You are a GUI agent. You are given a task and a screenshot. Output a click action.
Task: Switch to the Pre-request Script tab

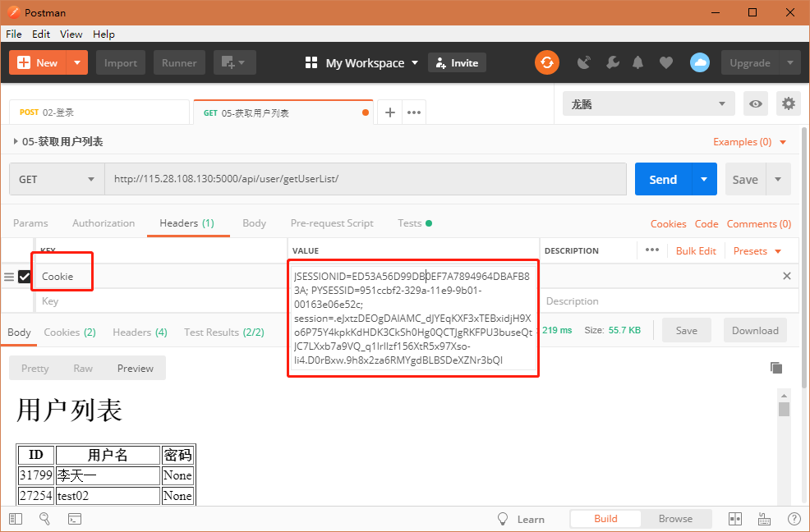[332, 222]
